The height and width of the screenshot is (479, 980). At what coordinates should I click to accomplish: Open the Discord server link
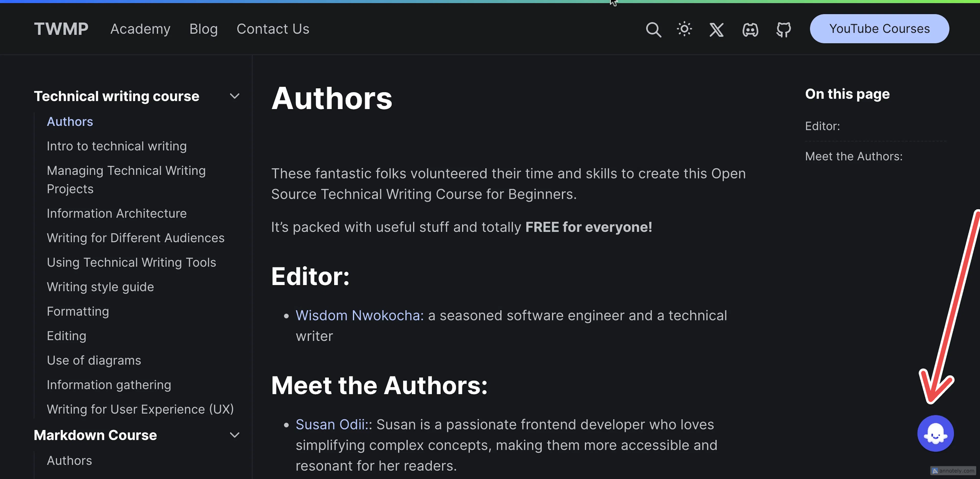pyautogui.click(x=750, y=29)
